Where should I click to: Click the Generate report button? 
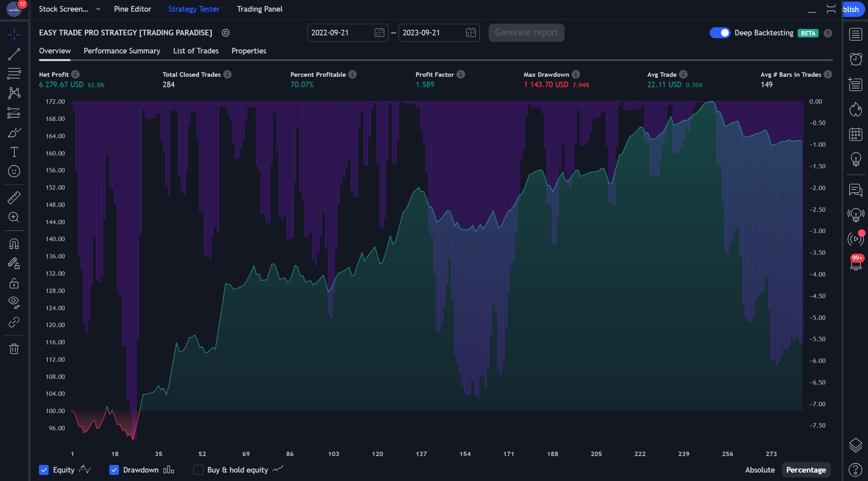coord(526,33)
